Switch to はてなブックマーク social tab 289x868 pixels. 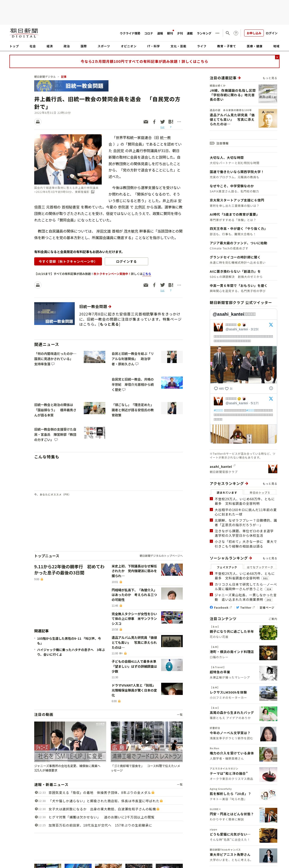pos(260,567)
